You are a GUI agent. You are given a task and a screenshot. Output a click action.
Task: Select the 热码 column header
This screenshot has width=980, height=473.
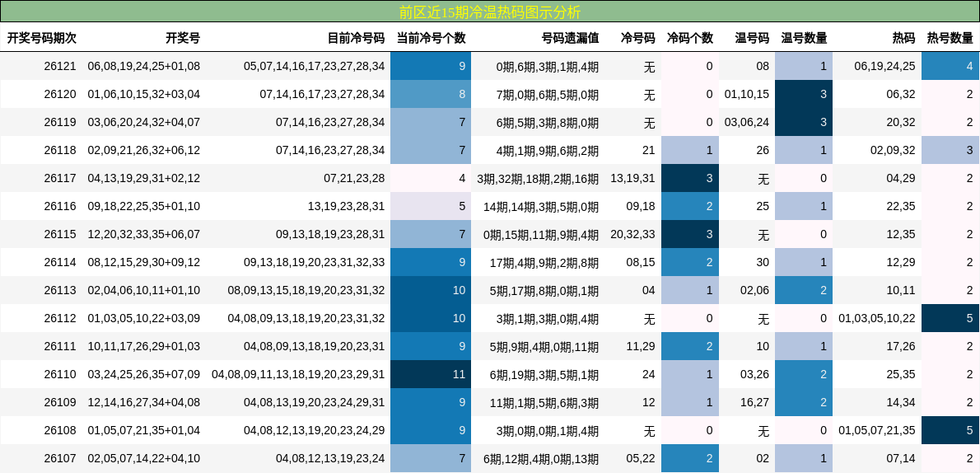(x=903, y=38)
